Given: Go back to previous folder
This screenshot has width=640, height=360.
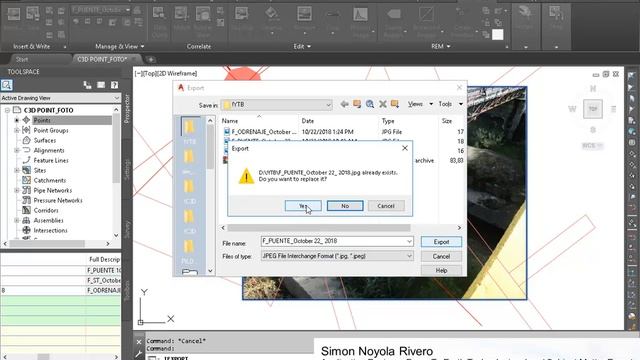Looking at the screenshot, I should pyautogui.click(x=344, y=104).
